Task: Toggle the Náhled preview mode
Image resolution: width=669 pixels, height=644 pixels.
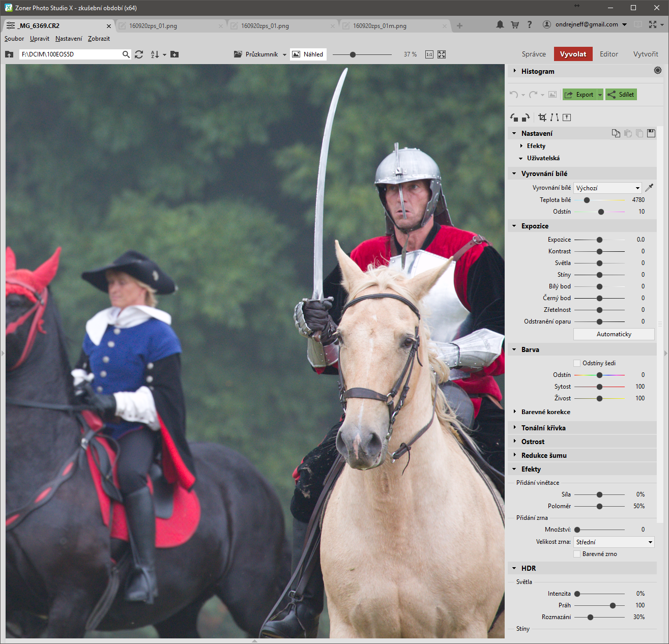Action: [x=308, y=54]
